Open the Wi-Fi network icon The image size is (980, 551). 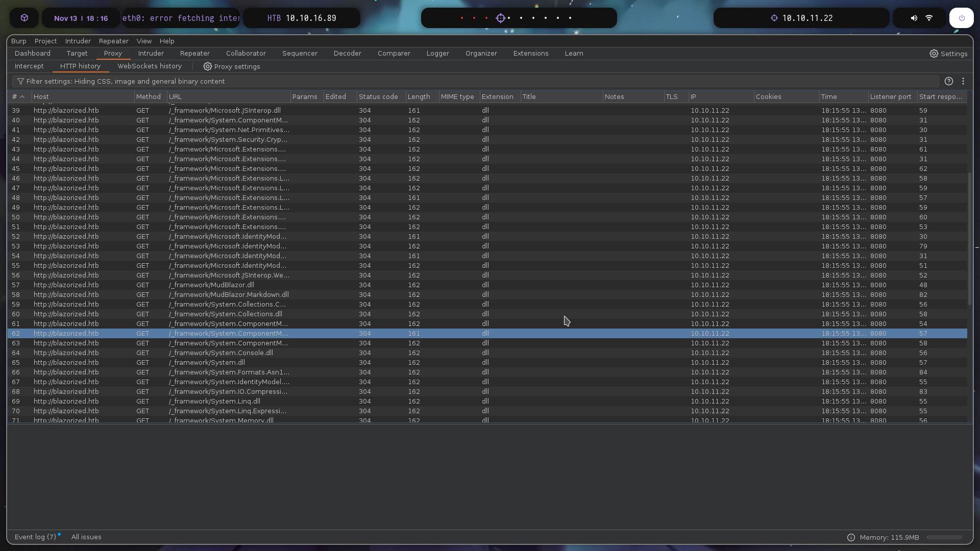(929, 18)
